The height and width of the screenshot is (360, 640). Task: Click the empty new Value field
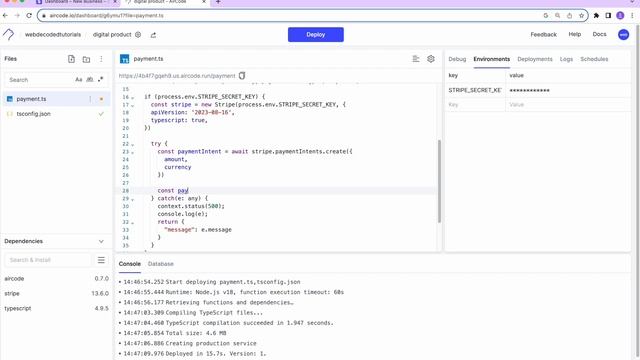(568, 105)
